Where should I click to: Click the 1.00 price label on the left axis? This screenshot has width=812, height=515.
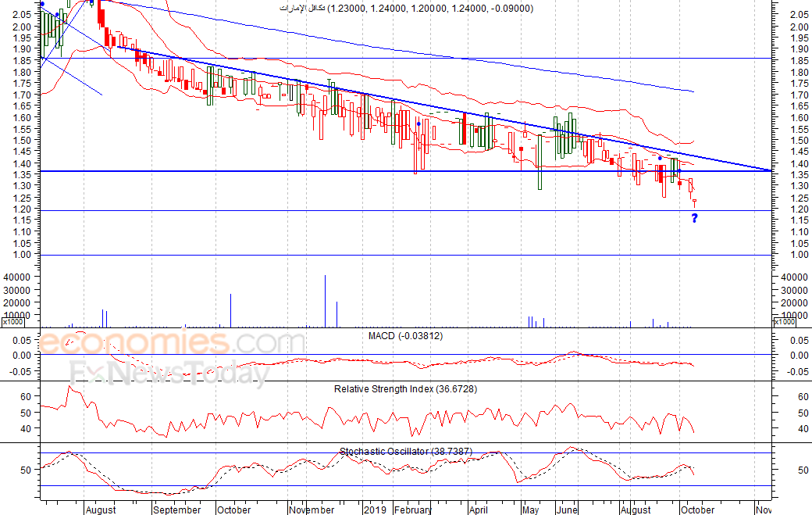[22, 255]
